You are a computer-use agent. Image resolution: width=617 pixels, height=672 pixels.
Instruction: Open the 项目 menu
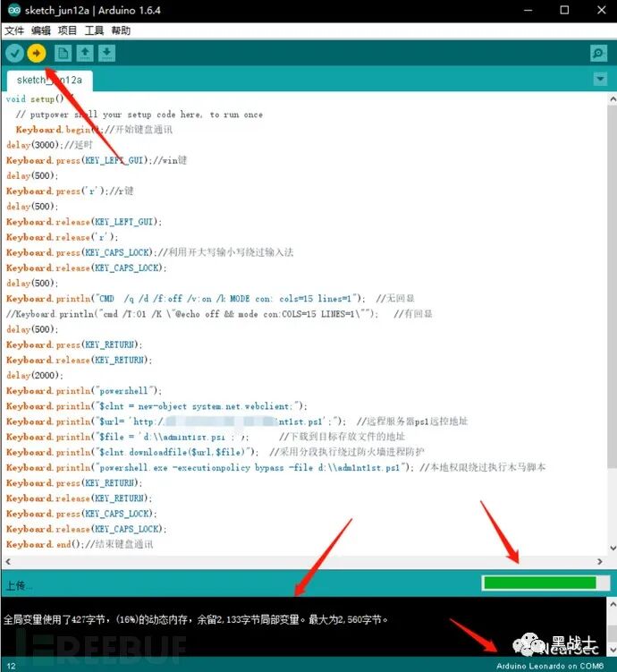tap(67, 30)
